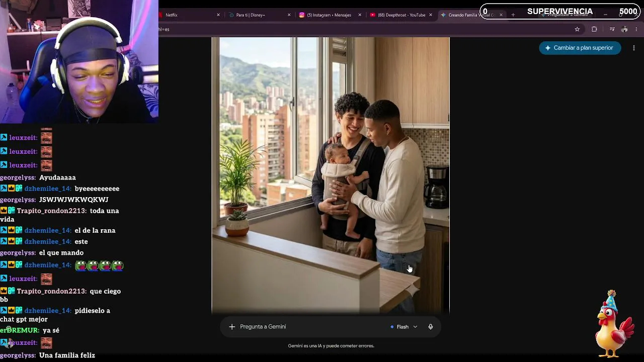644x362 pixels.
Task: Click chat message 'el que mando'
Action: tap(61, 253)
